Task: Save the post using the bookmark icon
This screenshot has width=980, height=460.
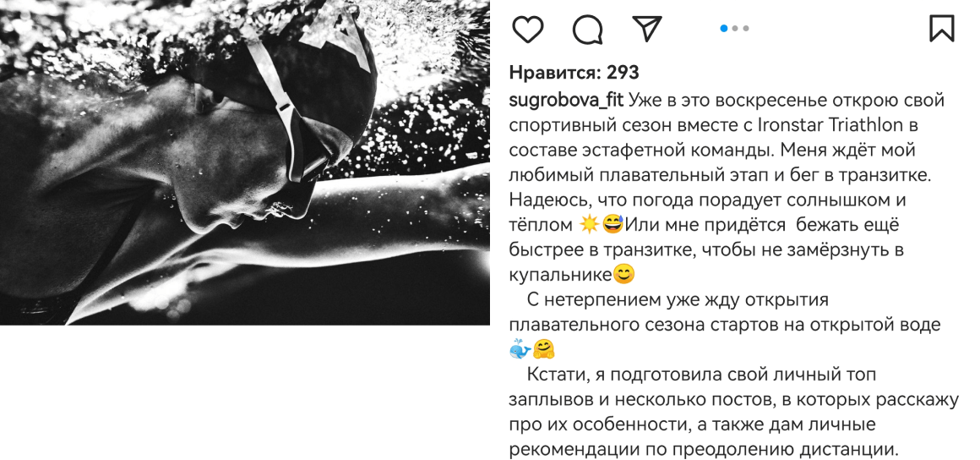Action: coord(941,28)
